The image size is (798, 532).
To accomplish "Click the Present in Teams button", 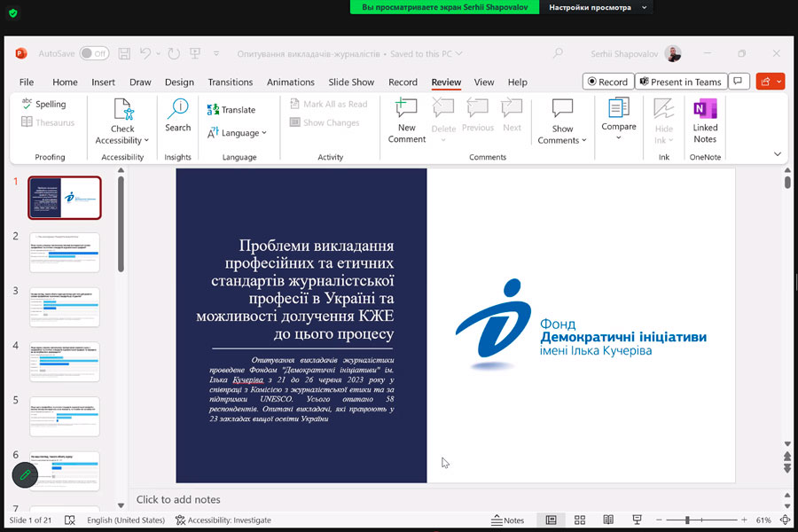I will pos(680,82).
